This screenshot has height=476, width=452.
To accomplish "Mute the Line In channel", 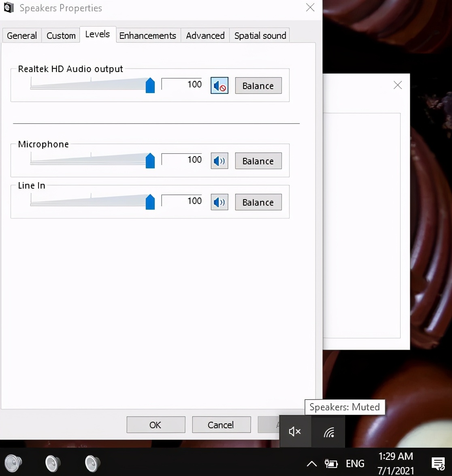I will (x=219, y=202).
